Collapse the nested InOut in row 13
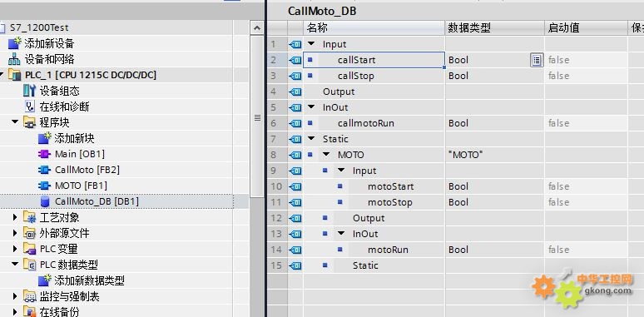 click(341, 234)
